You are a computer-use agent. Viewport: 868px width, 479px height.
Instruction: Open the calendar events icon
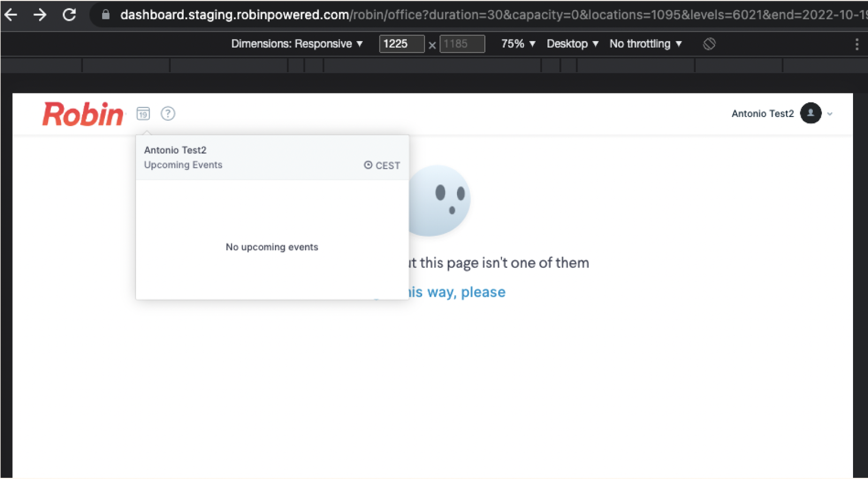[143, 113]
